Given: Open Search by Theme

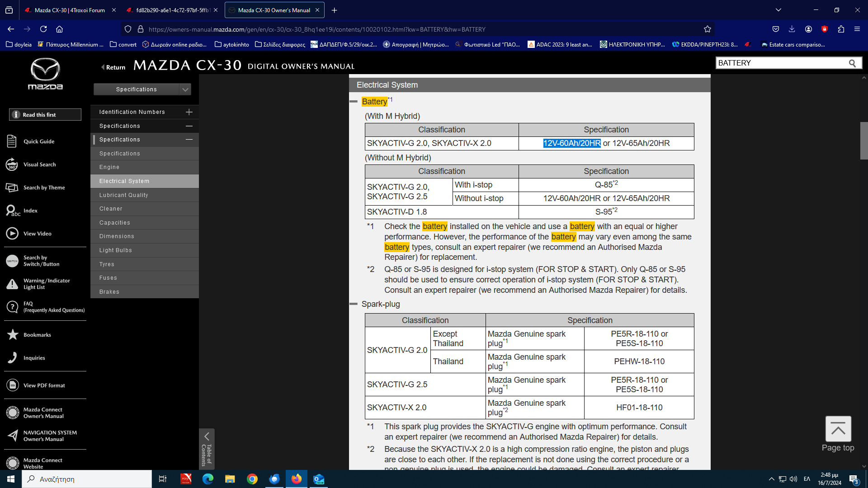Looking at the screenshot, I should click(36, 188).
